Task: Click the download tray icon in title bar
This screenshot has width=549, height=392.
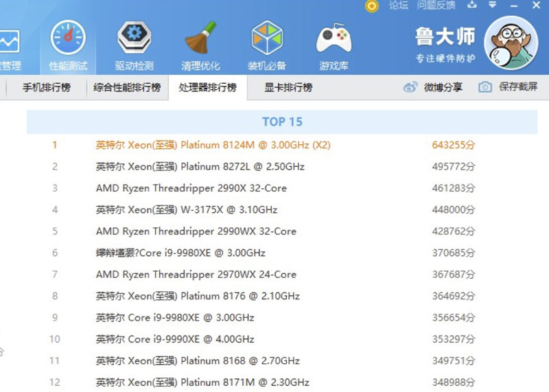Action: point(472,5)
